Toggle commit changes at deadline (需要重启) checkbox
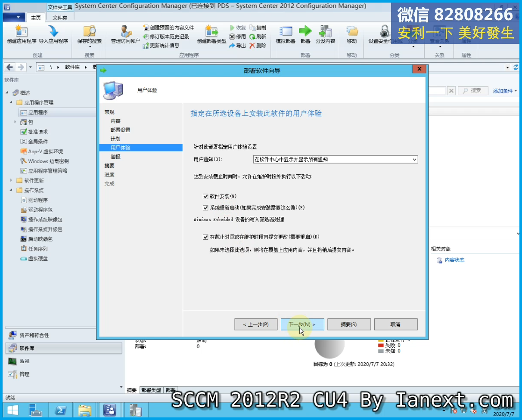Image resolution: width=522 pixels, height=420 pixels. click(x=205, y=237)
